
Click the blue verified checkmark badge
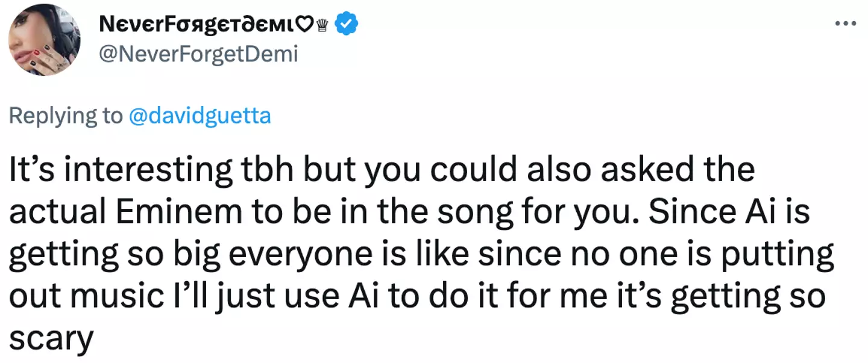(347, 24)
